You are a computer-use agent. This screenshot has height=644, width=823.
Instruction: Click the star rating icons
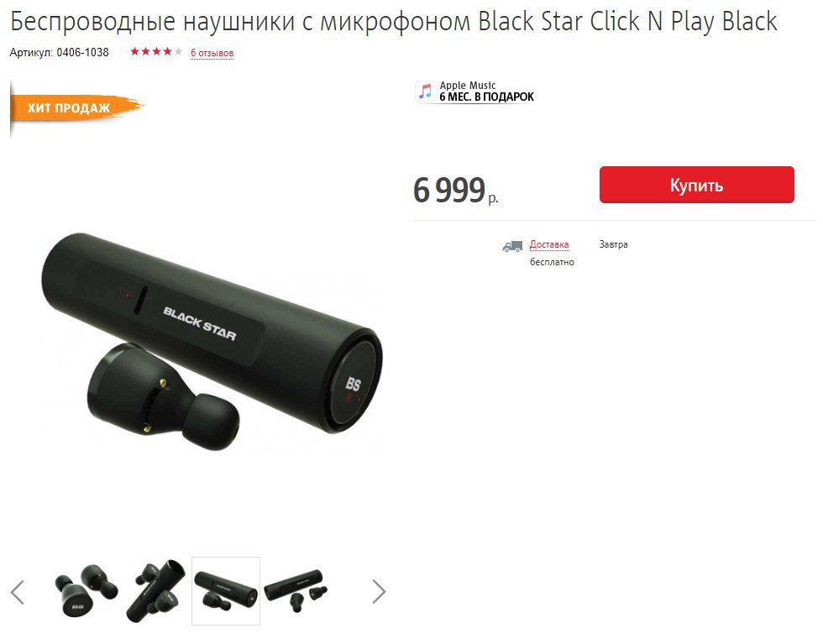tap(156, 51)
